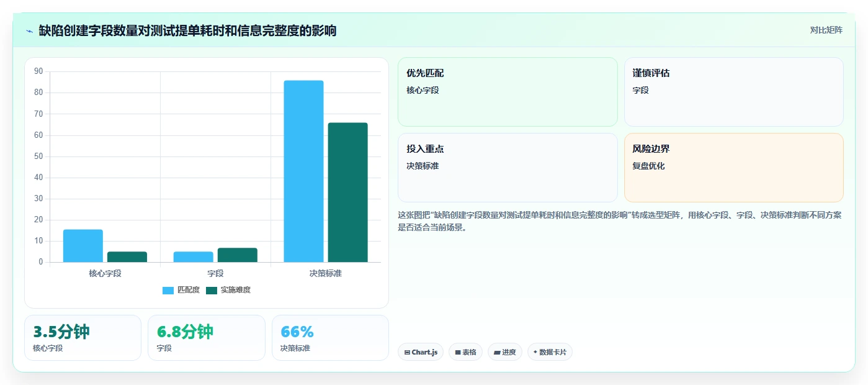Image resolution: width=868 pixels, height=385 pixels.
Task: Click the blue 匹配度 bar for 决策标准
Action: [304, 171]
